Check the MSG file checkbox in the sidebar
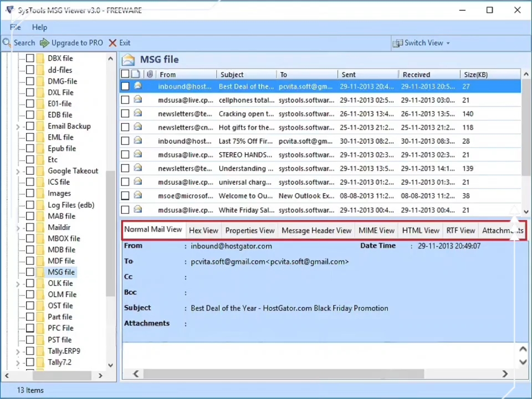 tap(29, 272)
